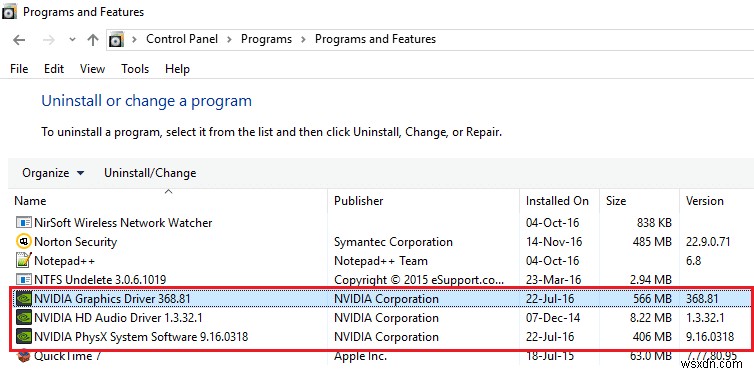Image resolution: width=754 pixels, height=374 pixels.
Task: Select NirSoft Wireless Network Watcher entry
Action: coord(123,223)
